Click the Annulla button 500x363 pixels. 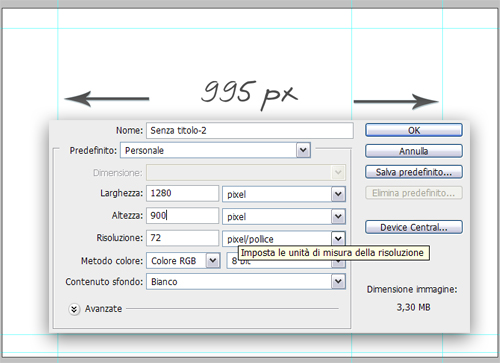click(414, 151)
